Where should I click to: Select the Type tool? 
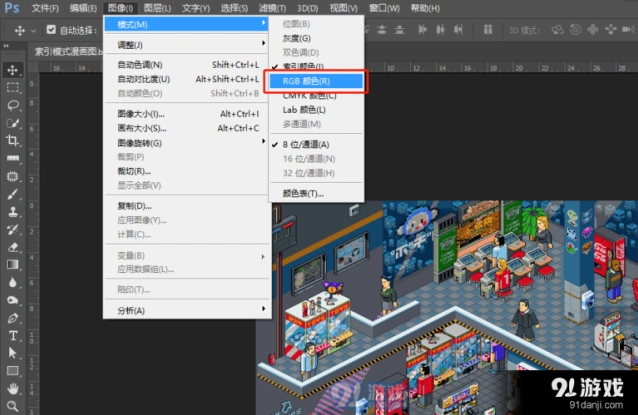point(13,336)
